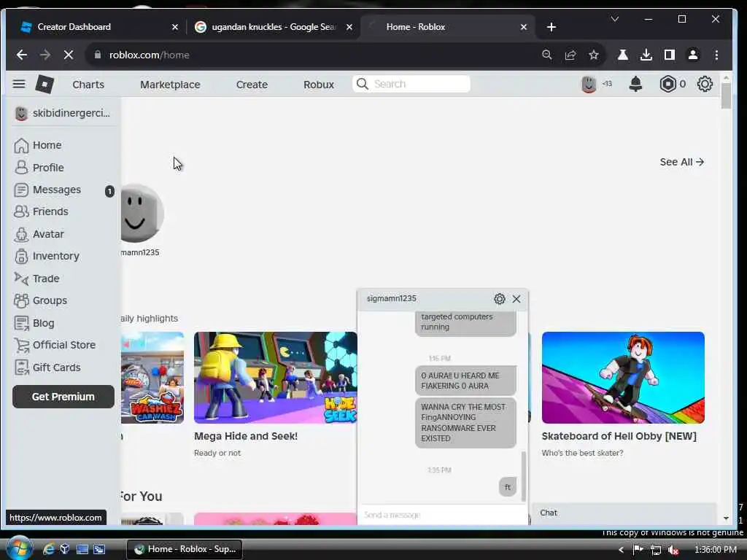The width and height of the screenshot is (747, 560).
Task: Launch Internet Explorer from the taskbar
Action: (x=49, y=549)
